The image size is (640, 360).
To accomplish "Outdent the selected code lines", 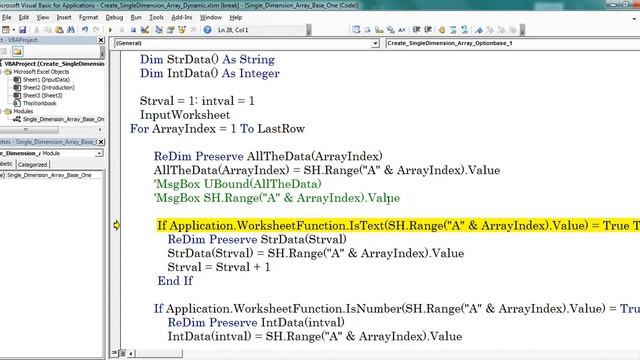I will tap(427, 30).
